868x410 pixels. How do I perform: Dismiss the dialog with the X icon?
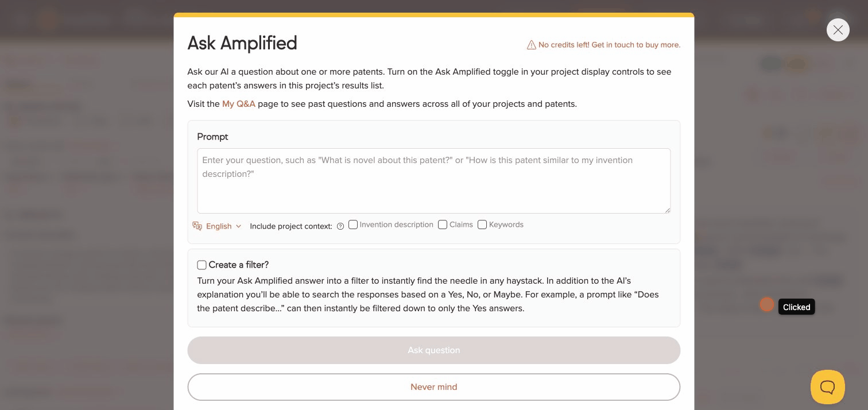point(838,30)
